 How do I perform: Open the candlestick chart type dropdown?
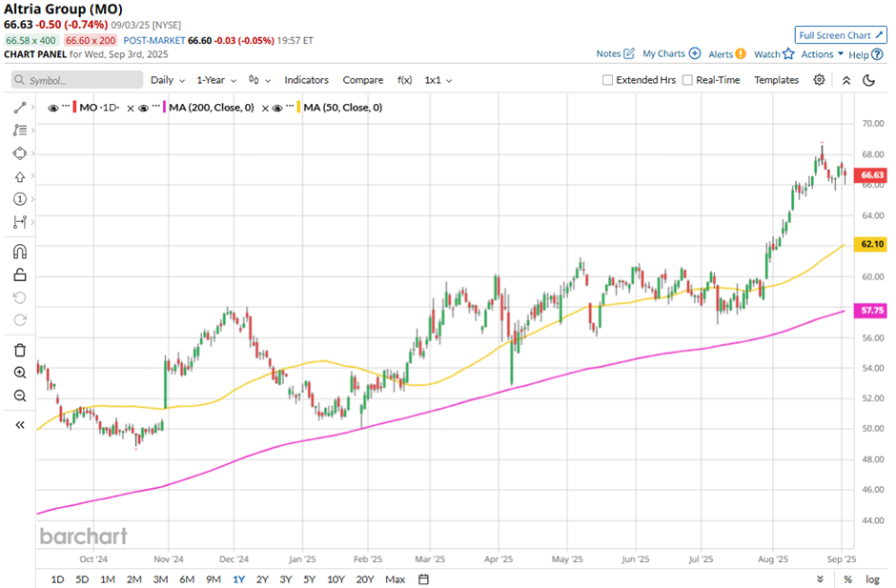pyautogui.click(x=259, y=80)
